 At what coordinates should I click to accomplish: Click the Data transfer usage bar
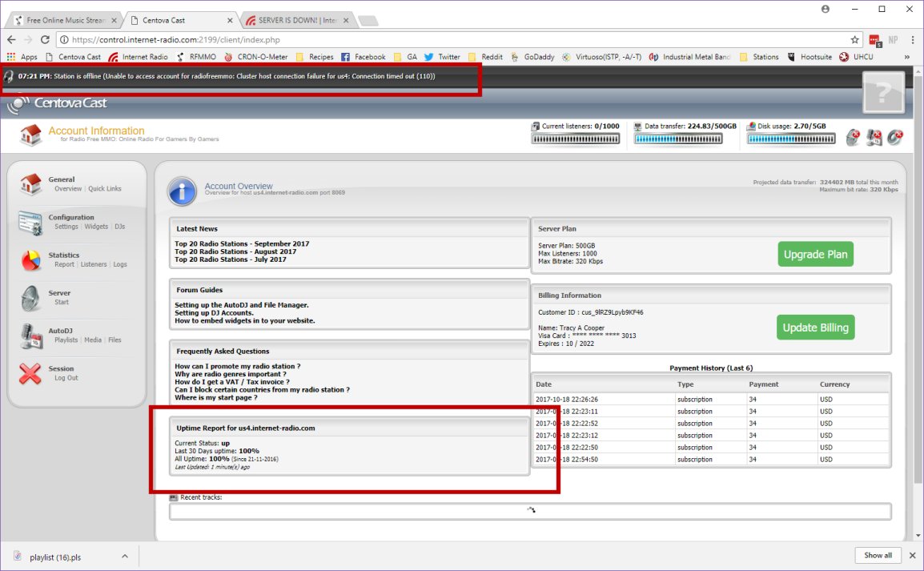pyautogui.click(x=678, y=139)
